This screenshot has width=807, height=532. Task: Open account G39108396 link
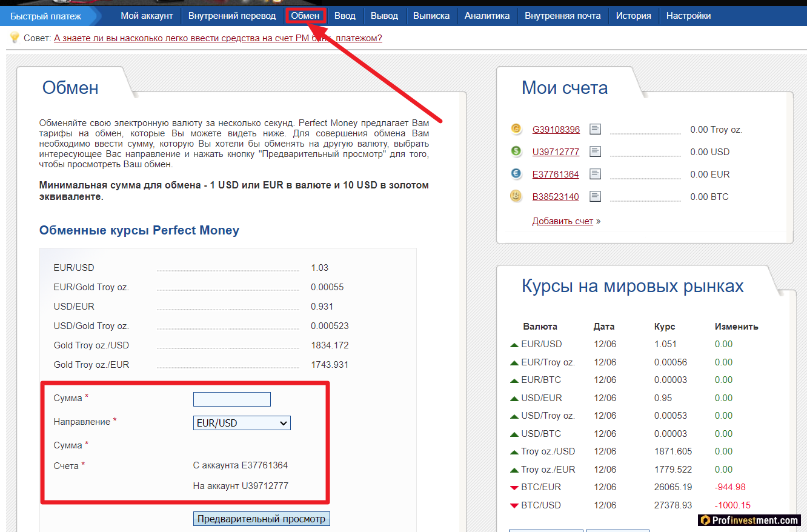tap(556, 130)
